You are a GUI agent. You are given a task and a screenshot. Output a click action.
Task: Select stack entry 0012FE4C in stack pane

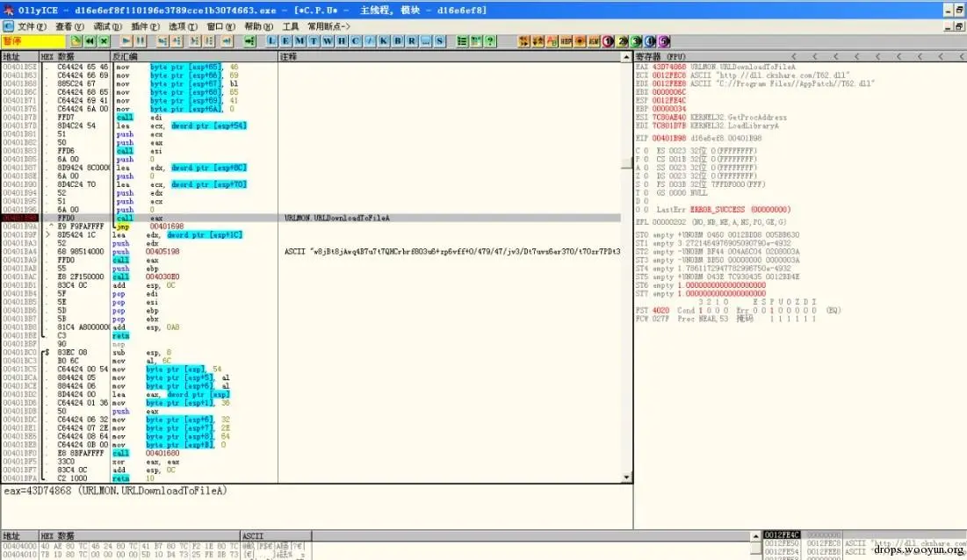coord(782,535)
